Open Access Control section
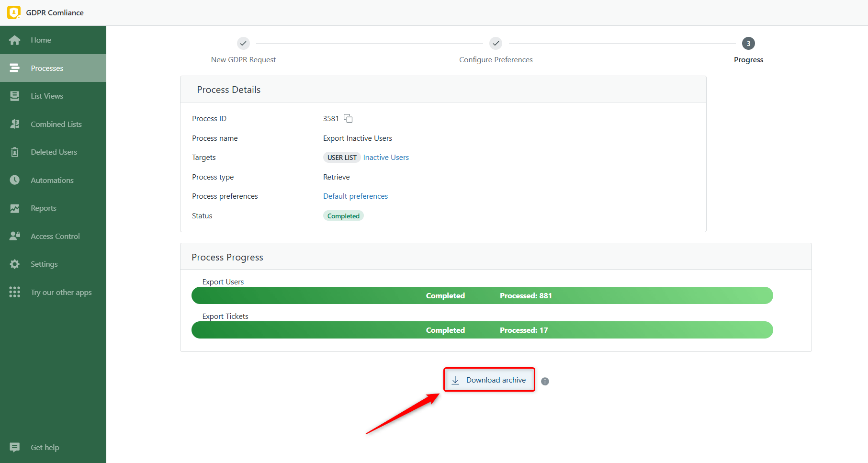 coord(53,236)
